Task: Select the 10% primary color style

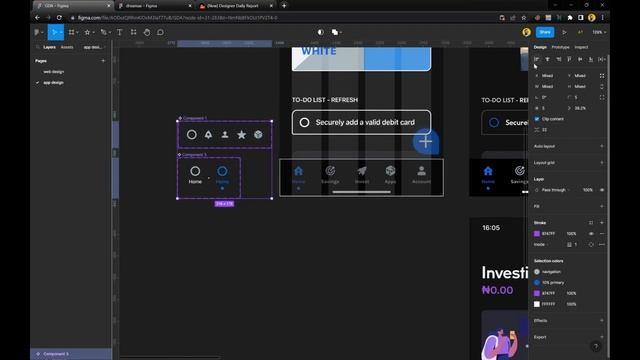Action: coord(549,282)
